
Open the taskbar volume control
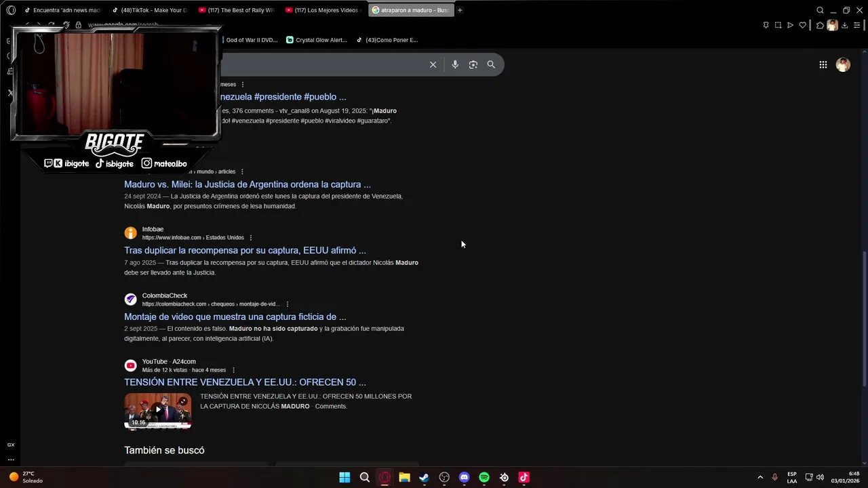(x=820, y=477)
